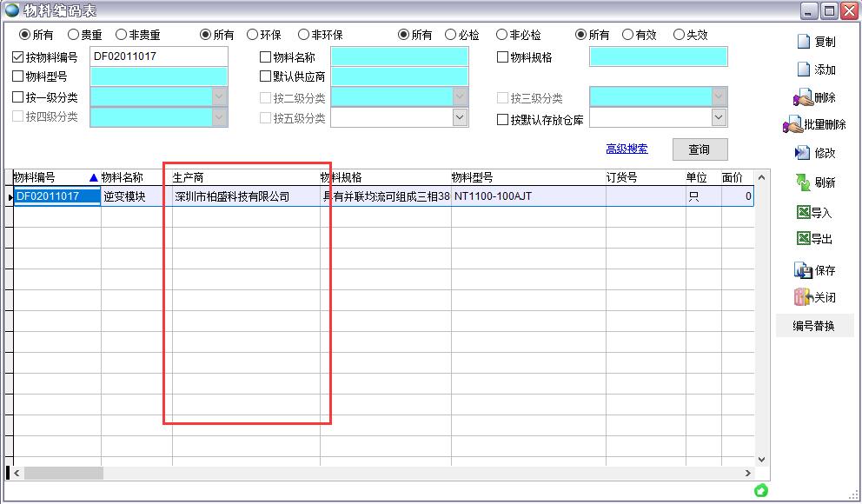Select the 贵重 radio button
Image resolution: width=862 pixels, height=504 pixels.
(x=73, y=35)
